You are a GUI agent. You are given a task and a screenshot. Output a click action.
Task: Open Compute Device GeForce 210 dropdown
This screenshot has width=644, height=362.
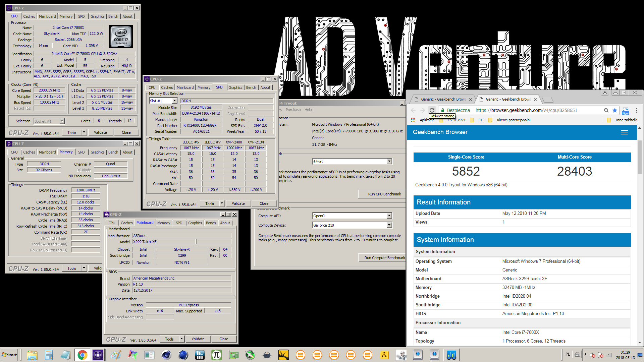point(389,225)
